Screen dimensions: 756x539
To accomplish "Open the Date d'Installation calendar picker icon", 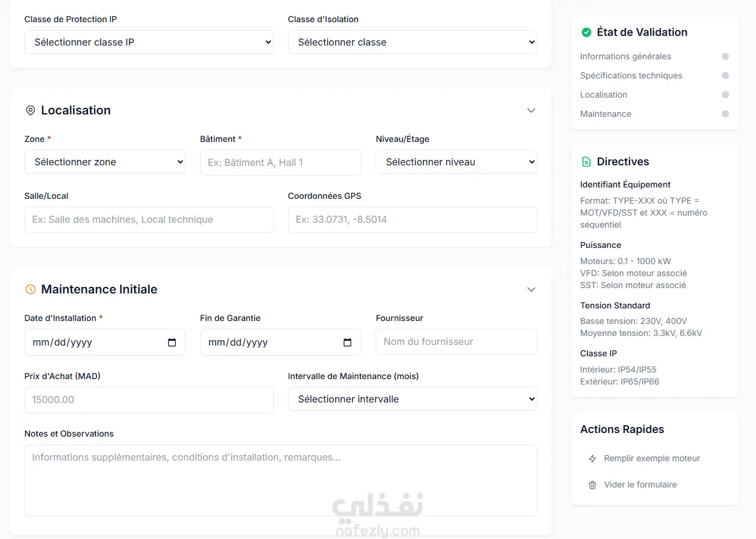I will click(x=172, y=343).
